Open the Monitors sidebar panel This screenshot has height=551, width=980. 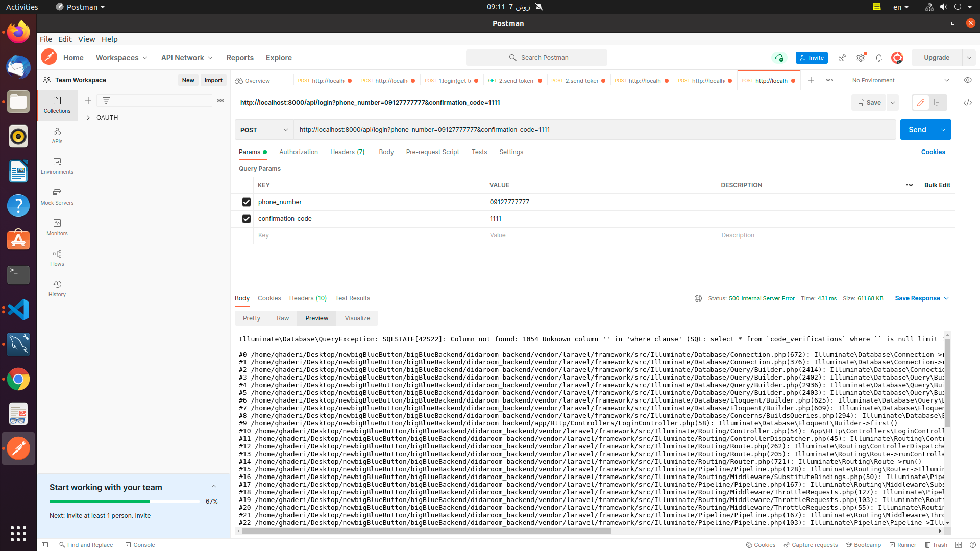[x=57, y=228]
